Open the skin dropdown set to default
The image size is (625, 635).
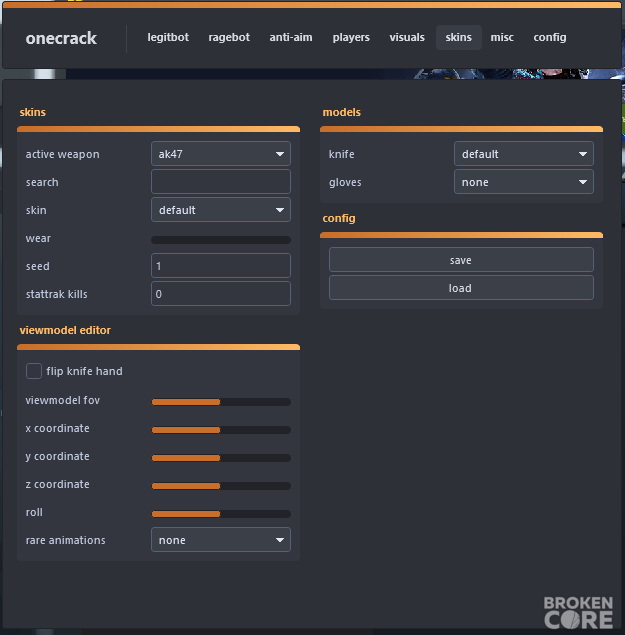pos(221,210)
